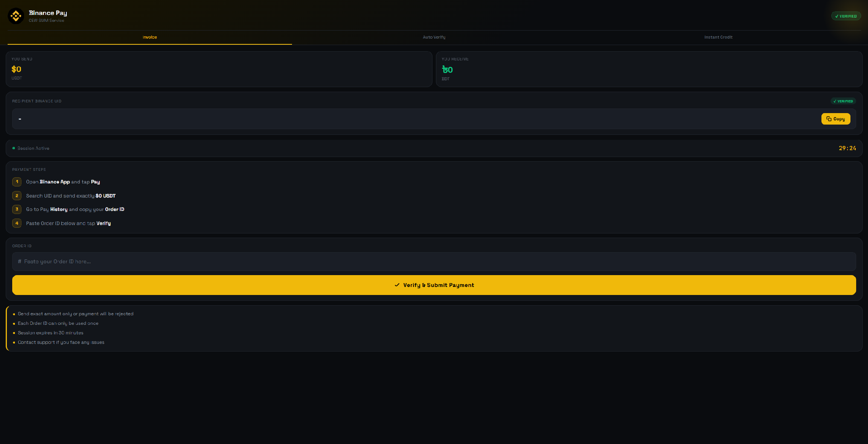868x444 pixels.
Task: Click 'Open Binance App and tap Pay' step
Action: pyautogui.click(x=63, y=182)
